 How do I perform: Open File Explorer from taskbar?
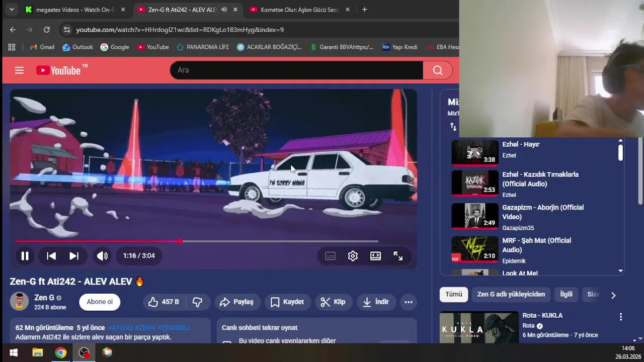point(38,352)
